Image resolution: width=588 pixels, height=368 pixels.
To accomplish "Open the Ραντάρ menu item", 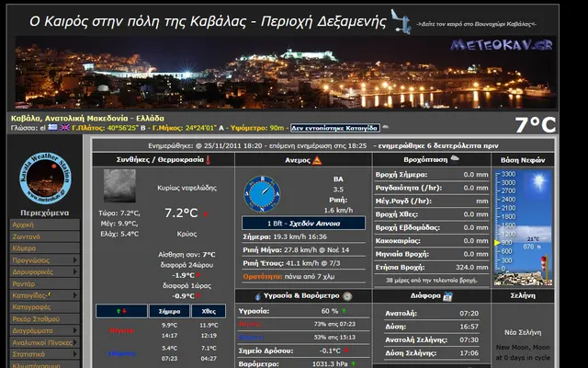I will pyautogui.click(x=45, y=283).
